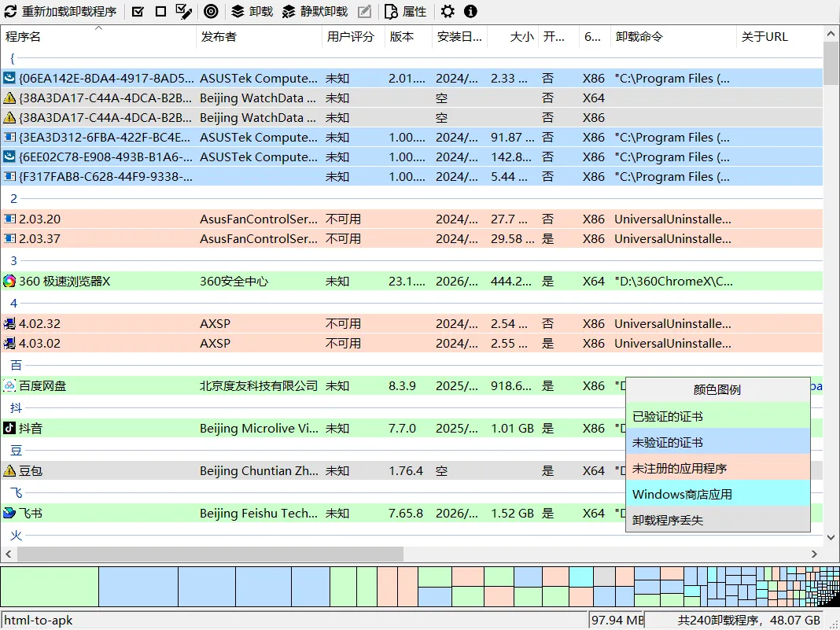Select the '飞' group header
The height and width of the screenshot is (630, 840).
16,492
